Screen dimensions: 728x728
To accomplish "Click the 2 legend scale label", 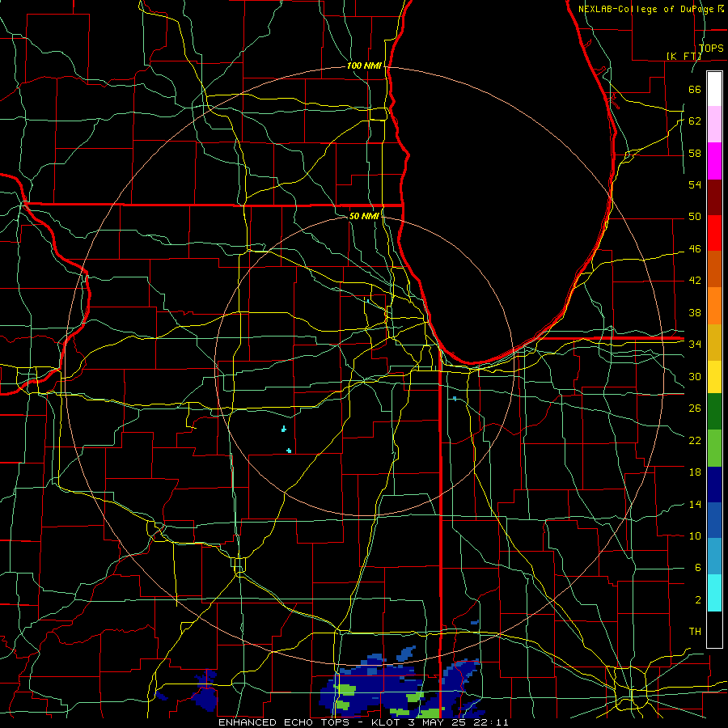I will (x=697, y=600).
